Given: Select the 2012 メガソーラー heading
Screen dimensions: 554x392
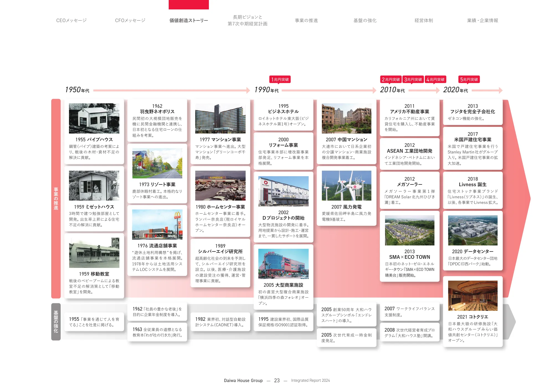Looking at the screenshot, I should click(410, 182).
